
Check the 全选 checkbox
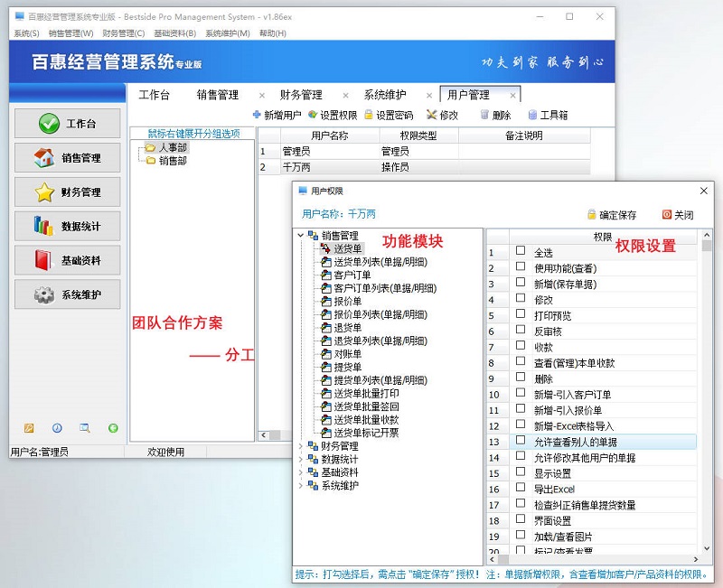tap(521, 250)
